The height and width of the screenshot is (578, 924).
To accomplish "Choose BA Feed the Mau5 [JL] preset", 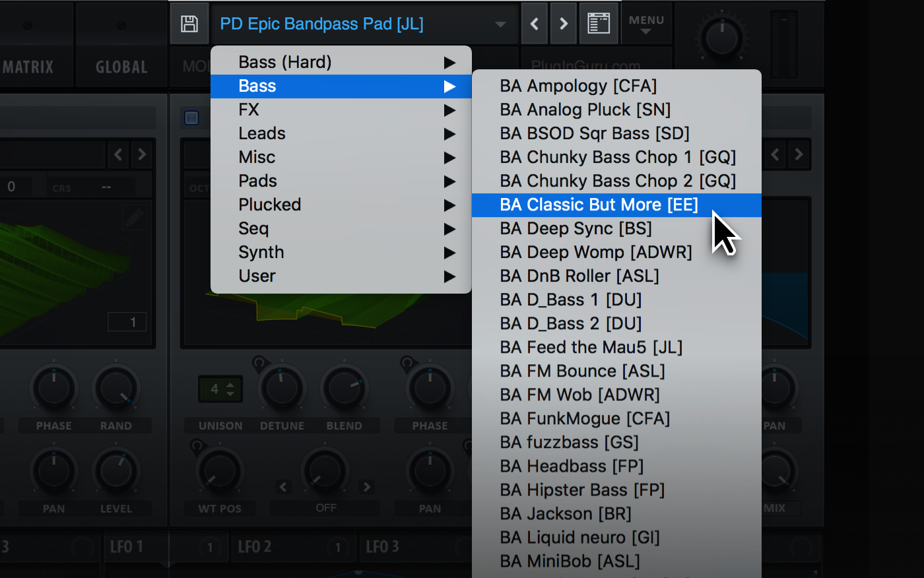I will pyautogui.click(x=591, y=347).
